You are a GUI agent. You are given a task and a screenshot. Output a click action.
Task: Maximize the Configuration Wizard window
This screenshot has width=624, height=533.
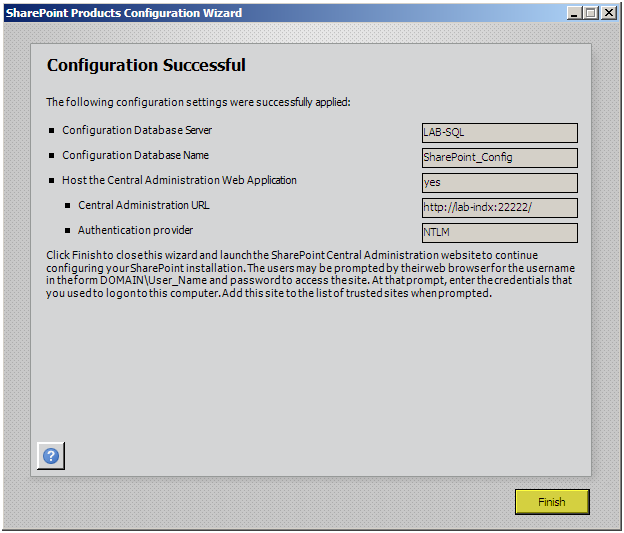point(591,13)
